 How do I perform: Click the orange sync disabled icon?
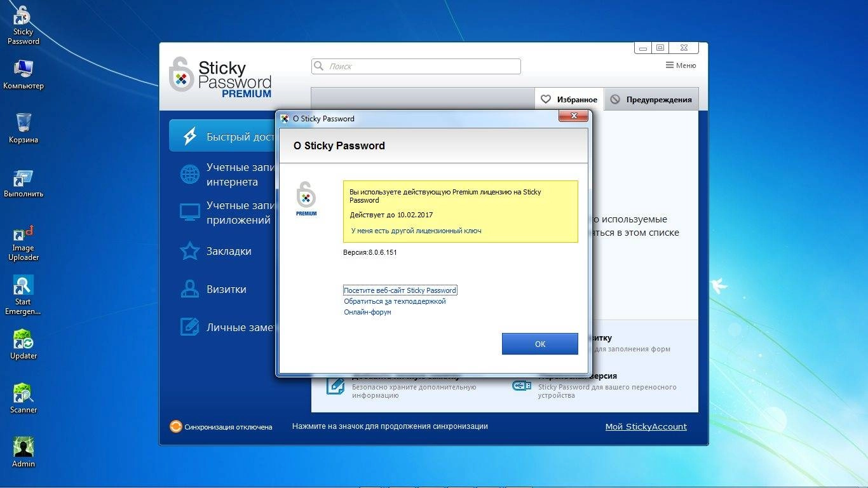pos(175,426)
